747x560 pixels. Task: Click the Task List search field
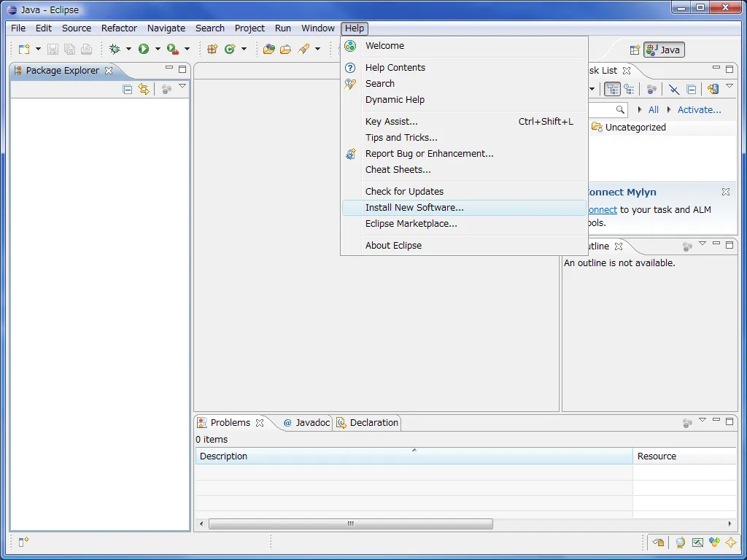608,109
